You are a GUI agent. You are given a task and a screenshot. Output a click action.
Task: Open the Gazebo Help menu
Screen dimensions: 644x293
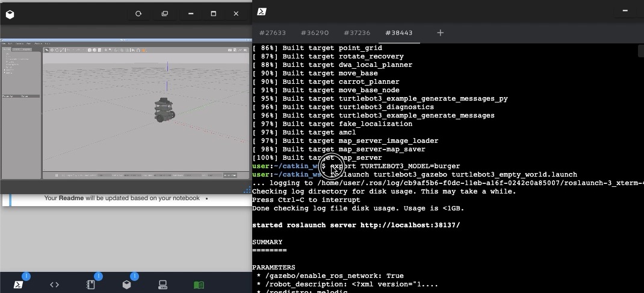click(x=47, y=43)
